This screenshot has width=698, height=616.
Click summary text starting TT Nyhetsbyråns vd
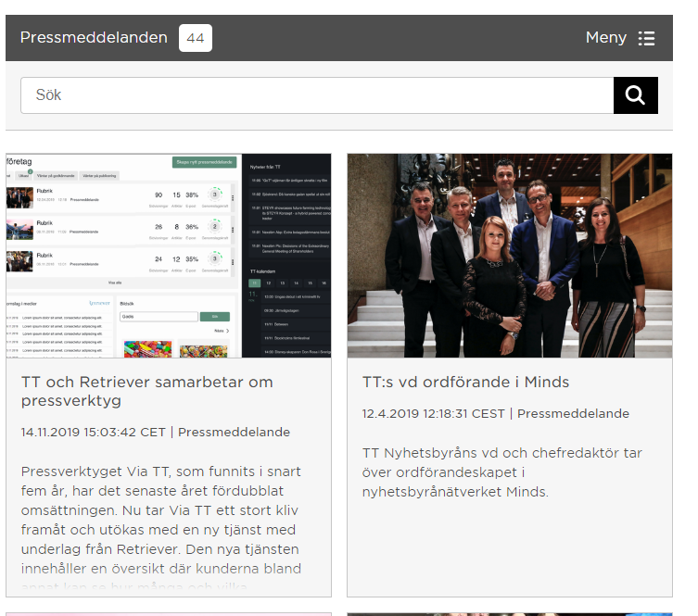click(502, 472)
